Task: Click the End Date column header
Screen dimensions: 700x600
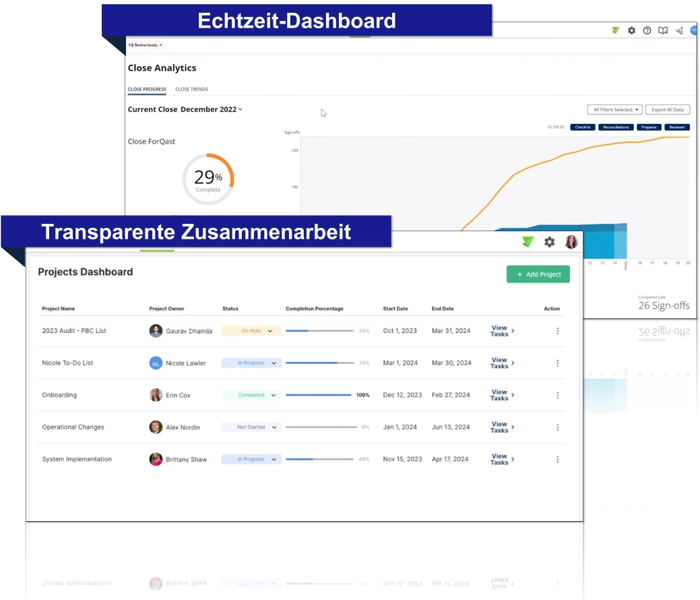Action: click(x=443, y=309)
